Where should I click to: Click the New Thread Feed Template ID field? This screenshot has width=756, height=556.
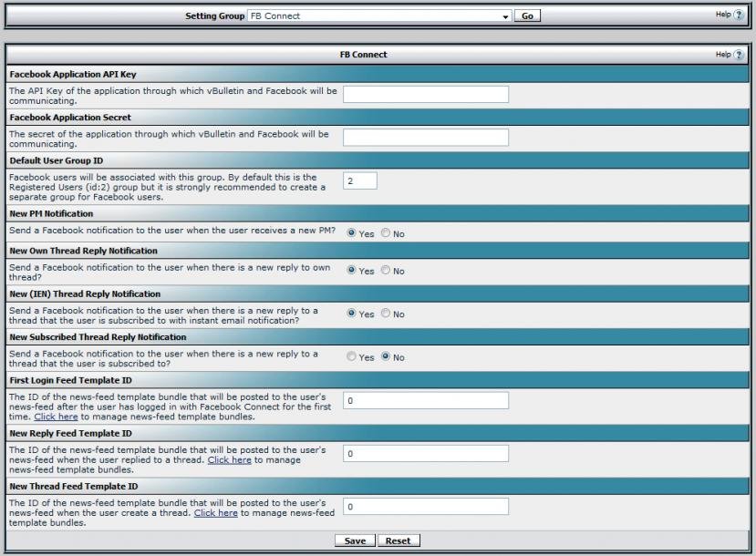click(426, 507)
